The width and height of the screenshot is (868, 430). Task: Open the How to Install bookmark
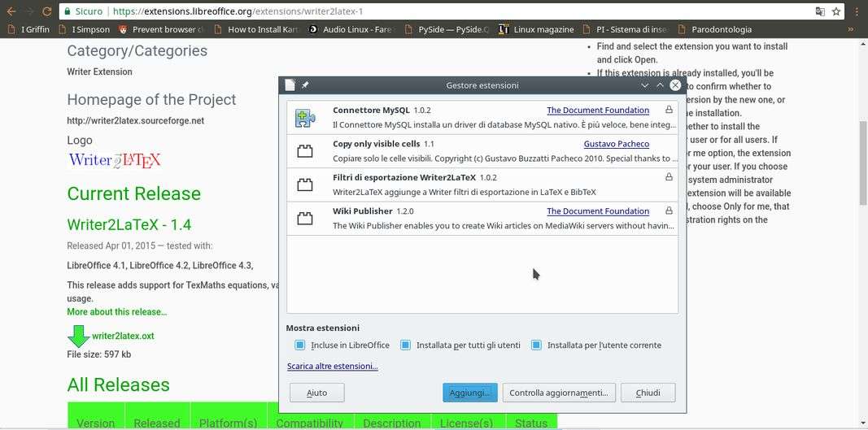(x=256, y=29)
